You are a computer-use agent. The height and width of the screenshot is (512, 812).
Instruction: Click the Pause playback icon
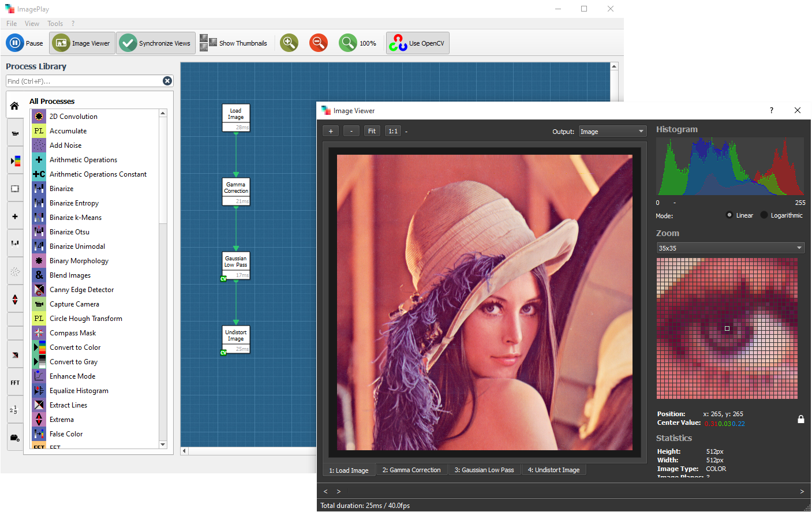point(15,43)
